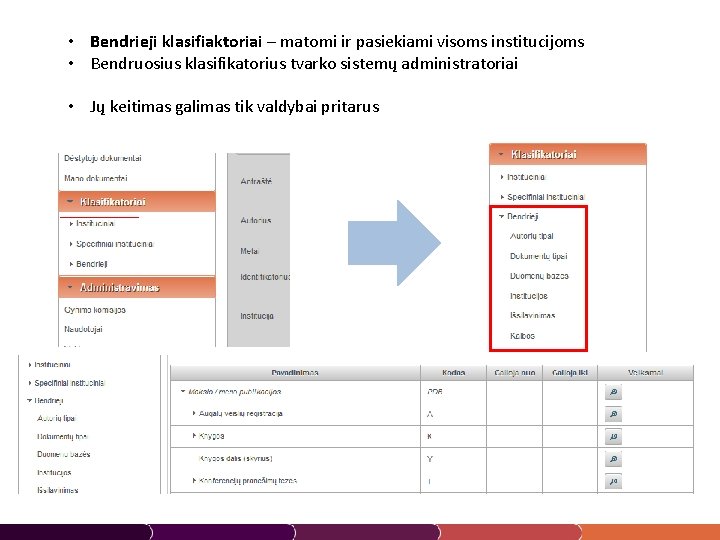Click the Administravimas section header label
This screenshot has width=720, height=540.
pyautogui.click(x=119, y=287)
